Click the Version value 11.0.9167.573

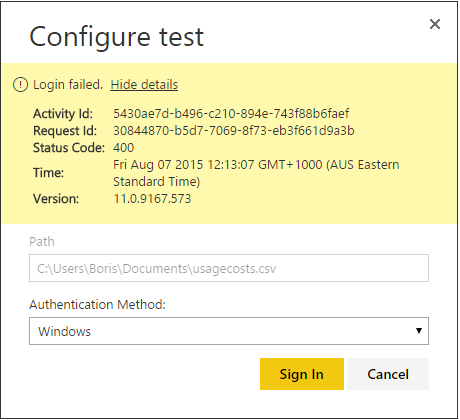point(152,199)
